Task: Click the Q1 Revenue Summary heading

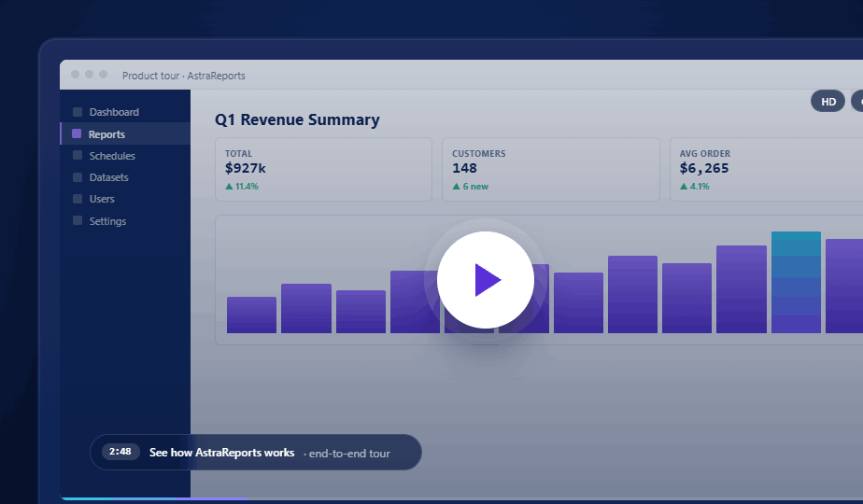Action: [x=297, y=119]
